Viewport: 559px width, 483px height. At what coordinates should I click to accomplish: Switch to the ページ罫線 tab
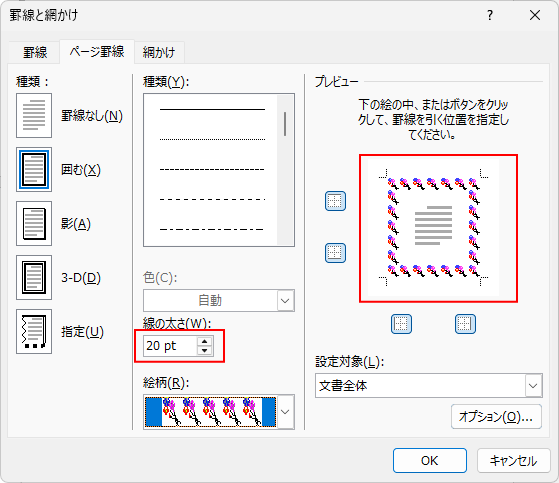point(97,52)
